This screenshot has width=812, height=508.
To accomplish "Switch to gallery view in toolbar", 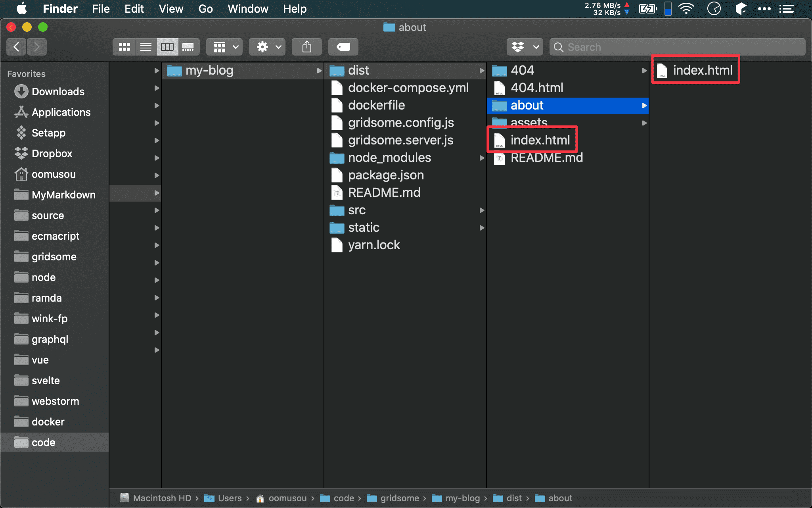I will [x=188, y=47].
